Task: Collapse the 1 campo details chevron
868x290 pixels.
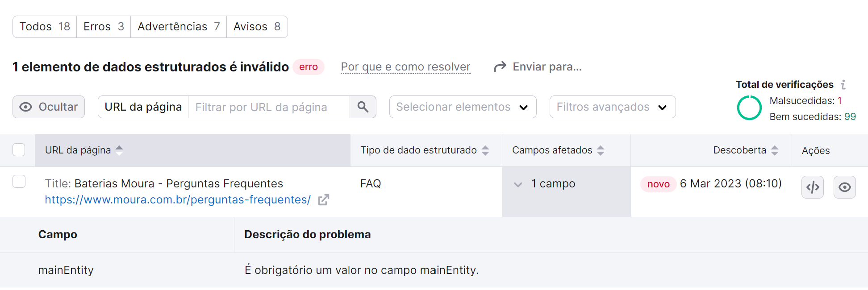Action: (518, 184)
